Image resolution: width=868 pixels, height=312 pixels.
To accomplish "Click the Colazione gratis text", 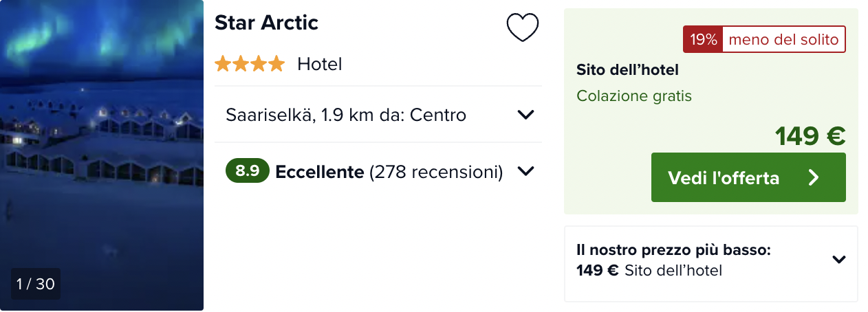I will 634,96.
